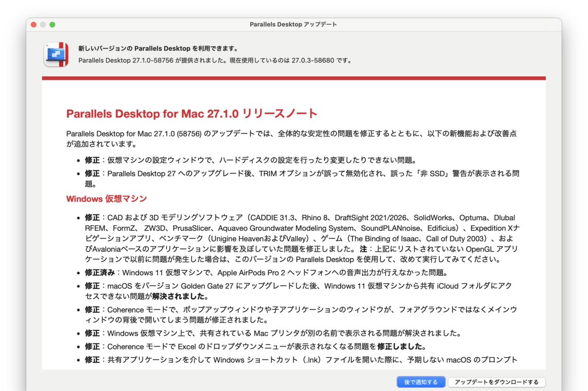Click the Windows 仮想マシン section heading

pyautogui.click(x=107, y=199)
